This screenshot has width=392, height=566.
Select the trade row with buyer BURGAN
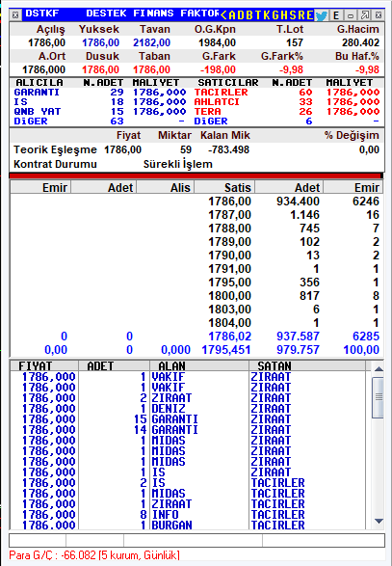coord(188,525)
